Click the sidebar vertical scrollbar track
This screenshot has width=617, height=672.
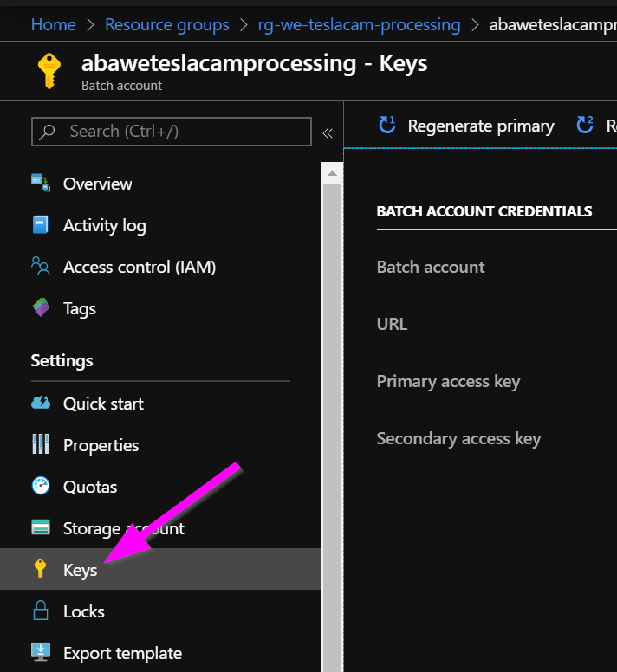tap(332, 427)
